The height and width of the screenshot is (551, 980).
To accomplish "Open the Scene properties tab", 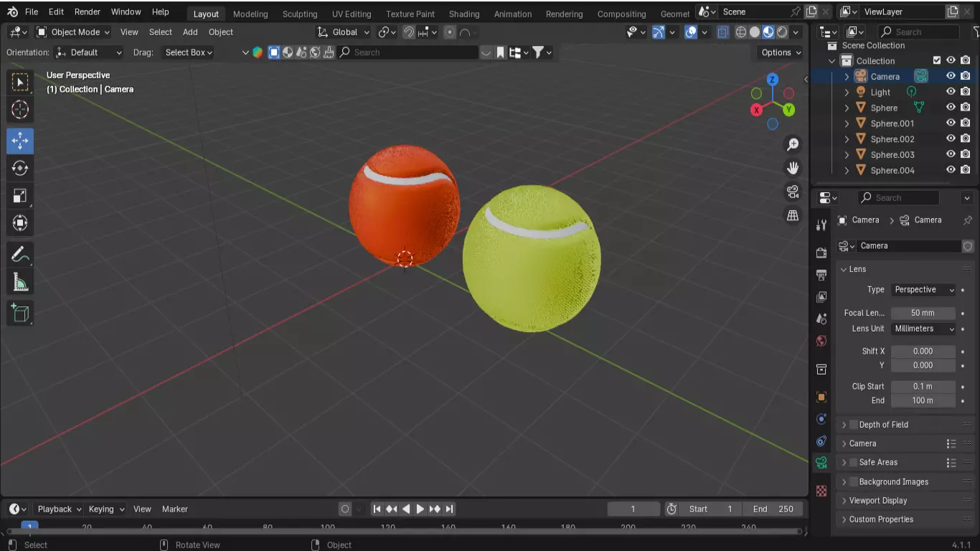I will click(822, 319).
